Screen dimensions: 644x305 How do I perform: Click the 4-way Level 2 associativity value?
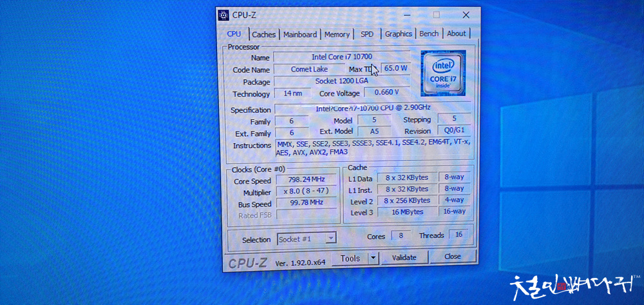click(454, 200)
